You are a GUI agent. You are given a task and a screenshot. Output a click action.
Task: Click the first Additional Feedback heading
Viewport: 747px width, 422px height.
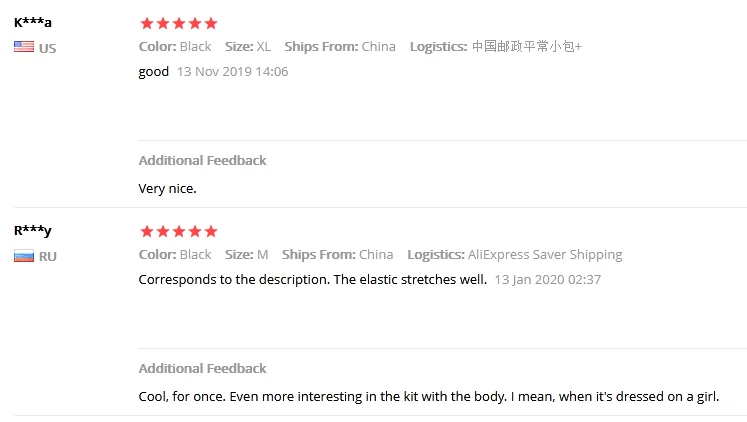point(202,161)
